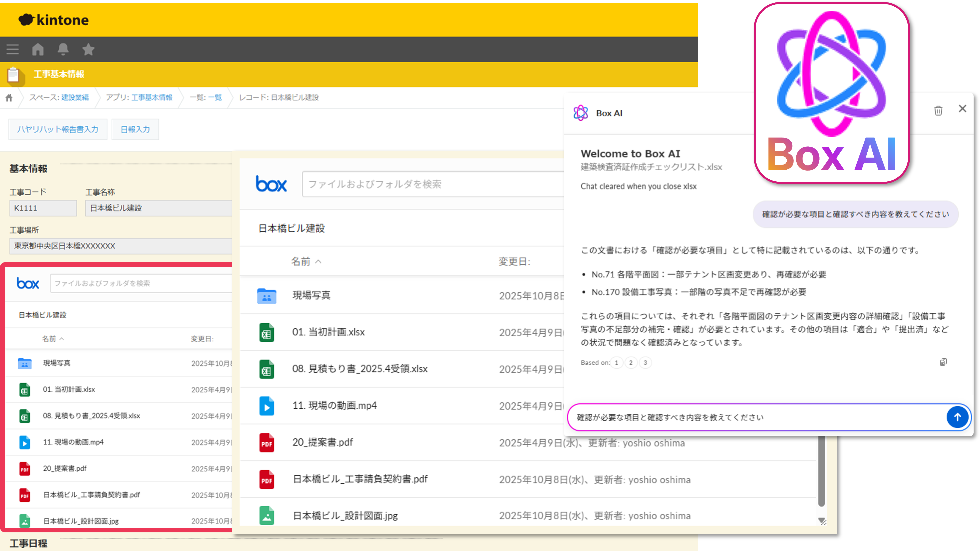Image resolution: width=980 pixels, height=551 pixels.
Task: Click Excel icon of 08. 見積もり書 in enlarged list
Action: 267,369
